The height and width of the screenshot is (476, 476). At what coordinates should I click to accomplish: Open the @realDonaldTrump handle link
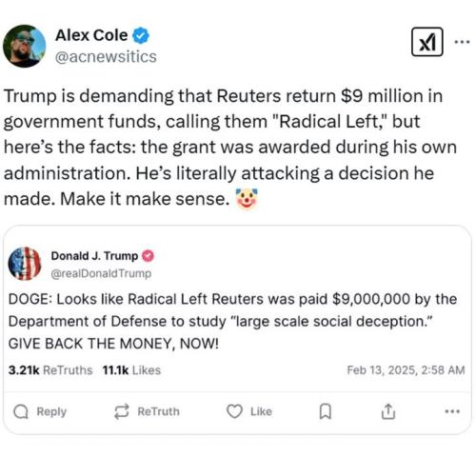101,273
